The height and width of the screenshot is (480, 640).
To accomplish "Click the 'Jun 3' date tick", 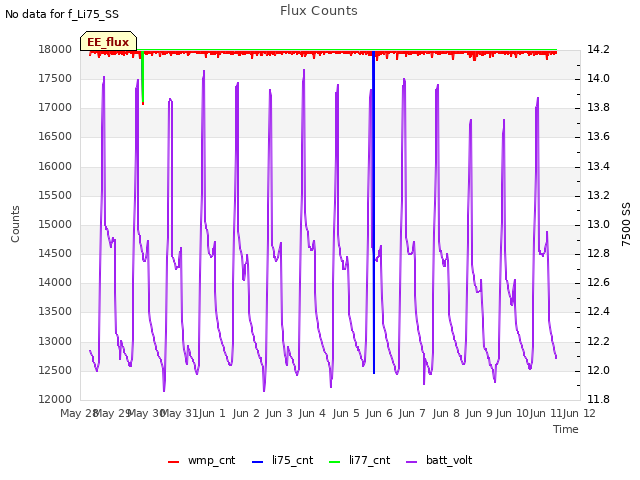I will pyautogui.click(x=279, y=413).
